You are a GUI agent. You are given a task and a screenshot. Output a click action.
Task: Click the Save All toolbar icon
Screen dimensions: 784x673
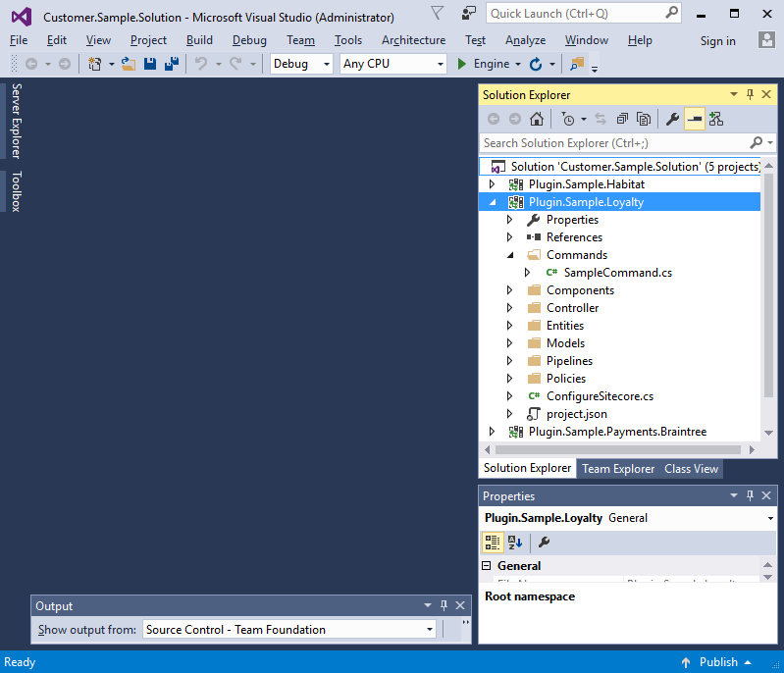[172, 64]
